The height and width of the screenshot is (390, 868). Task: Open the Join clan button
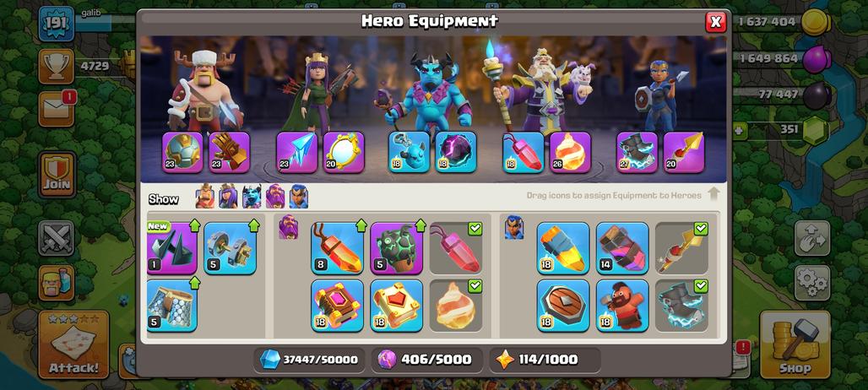pyautogui.click(x=57, y=174)
